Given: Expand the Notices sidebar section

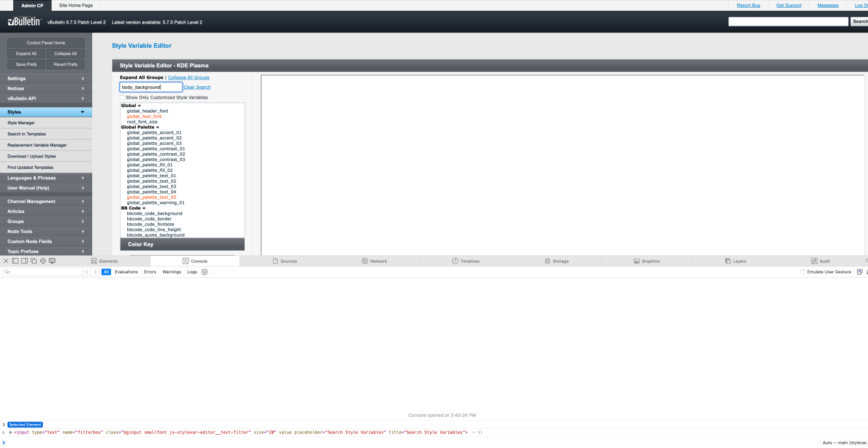Looking at the screenshot, I should click(x=46, y=89).
